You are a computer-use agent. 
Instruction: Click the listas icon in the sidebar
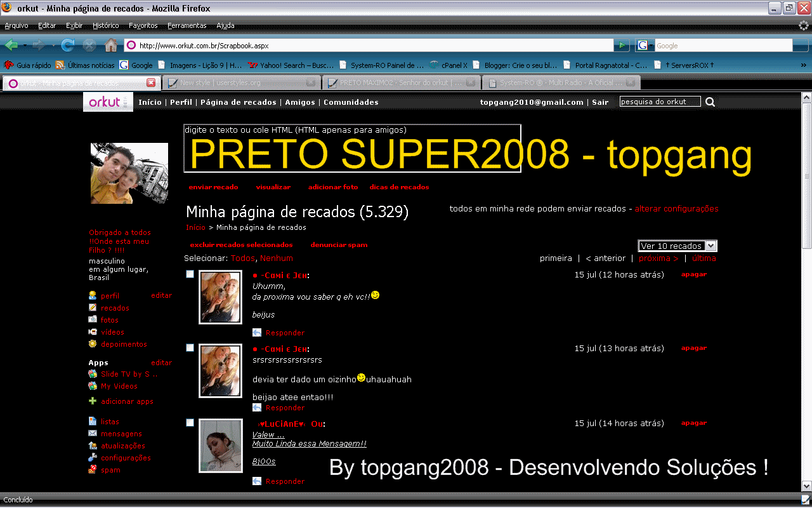93,421
